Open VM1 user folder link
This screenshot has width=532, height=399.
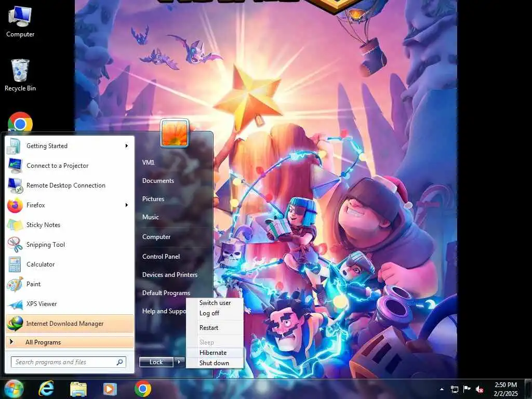pyautogui.click(x=148, y=163)
